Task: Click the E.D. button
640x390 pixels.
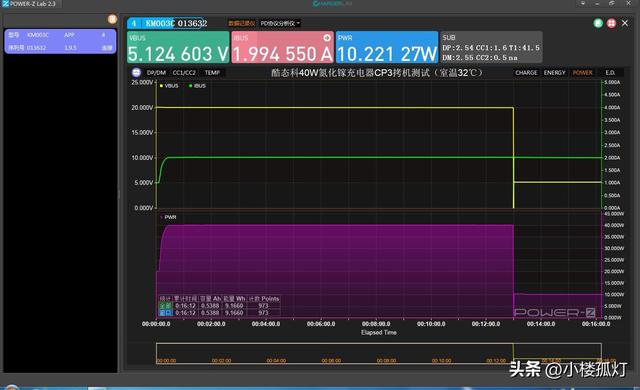Action: pos(610,73)
